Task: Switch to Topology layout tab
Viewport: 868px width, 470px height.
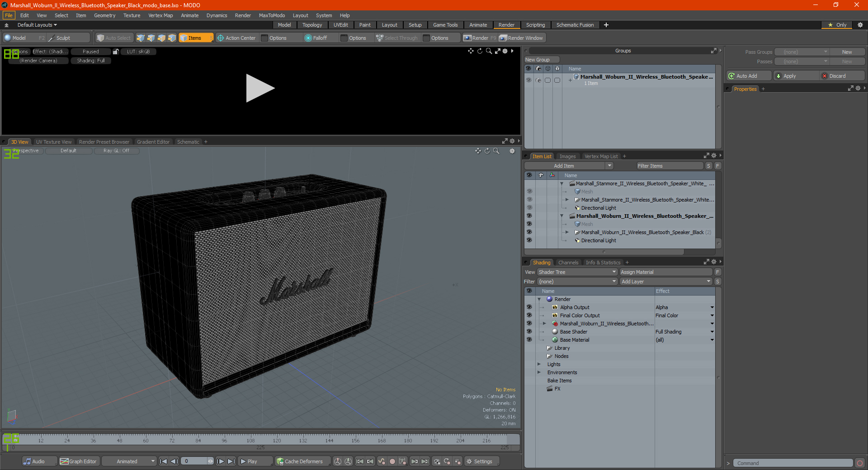Action: [x=312, y=25]
